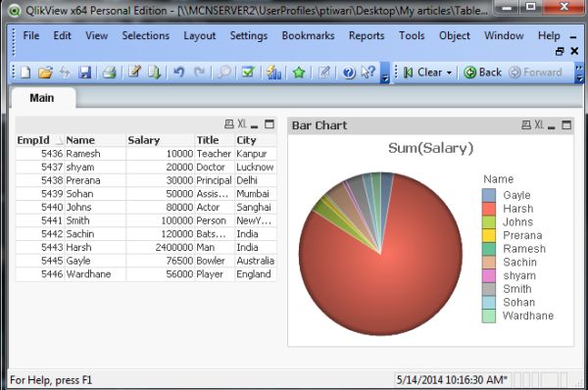This screenshot has height=390, width=588.
Task: Undo the last layout change
Action: [x=179, y=72]
